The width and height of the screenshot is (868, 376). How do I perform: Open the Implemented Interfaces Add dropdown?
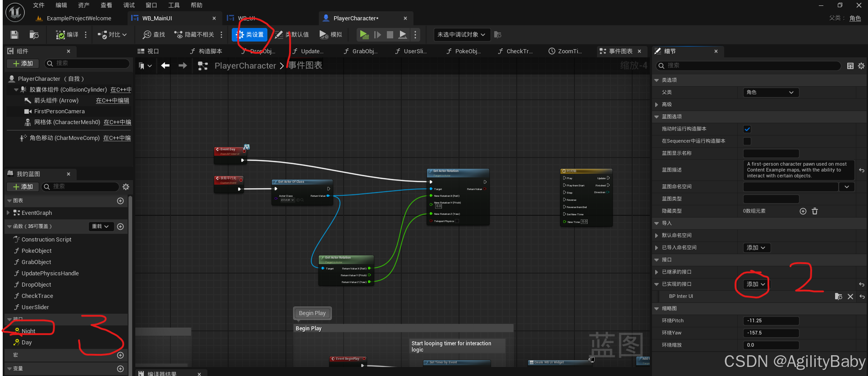756,284
